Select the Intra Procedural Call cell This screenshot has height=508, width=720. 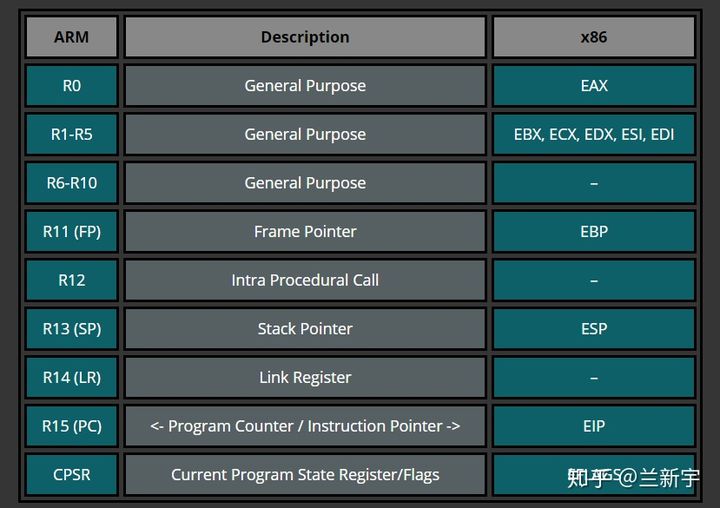(x=305, y=280)
